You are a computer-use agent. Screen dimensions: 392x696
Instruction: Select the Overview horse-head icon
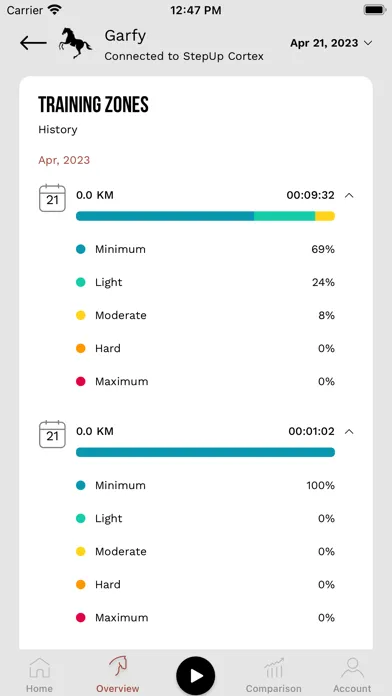click(x=118, y=667)
